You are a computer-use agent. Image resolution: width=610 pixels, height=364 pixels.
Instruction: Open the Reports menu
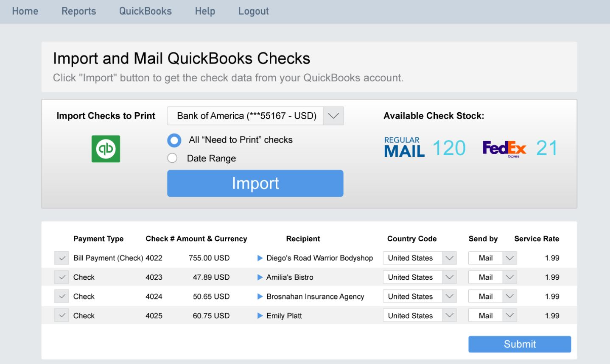coord(78,11)
